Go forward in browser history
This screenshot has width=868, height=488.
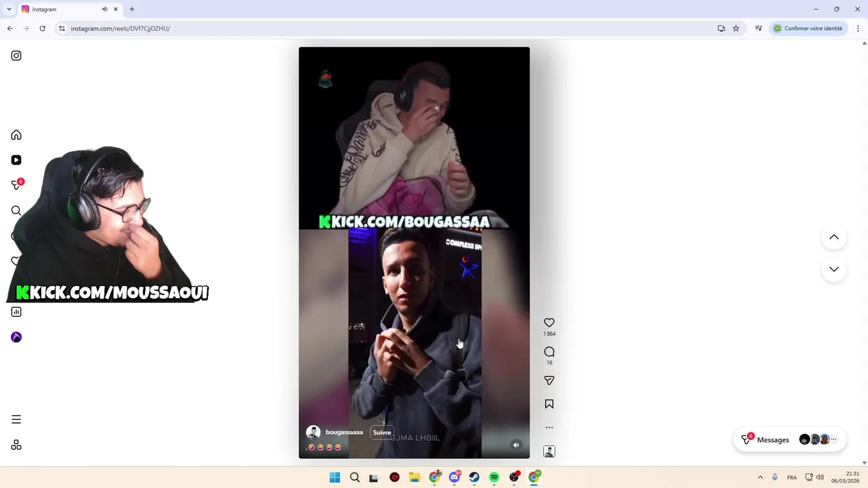pyautogui.click(x=26, y=28)
